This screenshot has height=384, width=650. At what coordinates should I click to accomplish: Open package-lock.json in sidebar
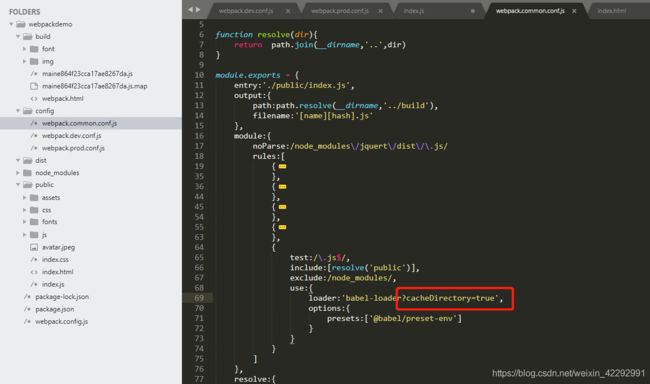click(x=62, y=297)
